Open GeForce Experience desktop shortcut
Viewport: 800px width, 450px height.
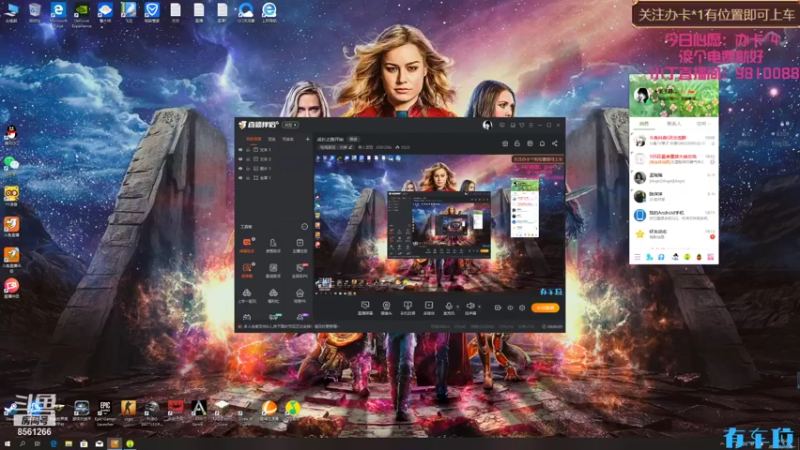(82, 13)
